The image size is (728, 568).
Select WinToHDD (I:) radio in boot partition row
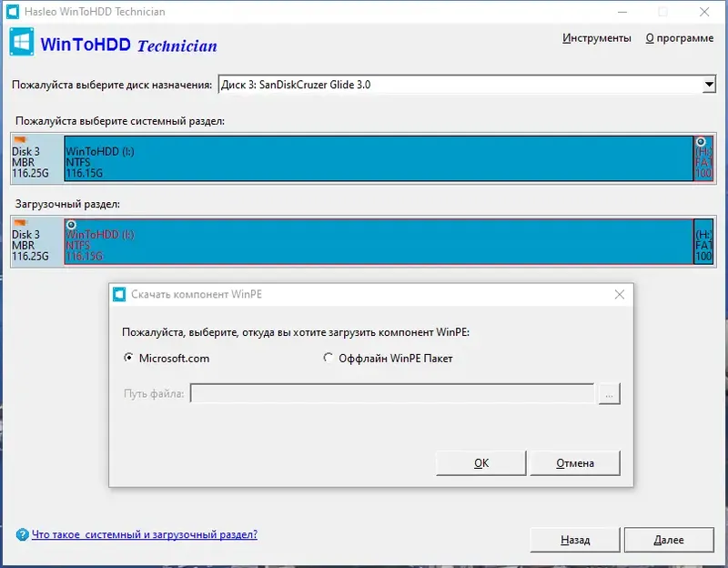coord(71,225)
